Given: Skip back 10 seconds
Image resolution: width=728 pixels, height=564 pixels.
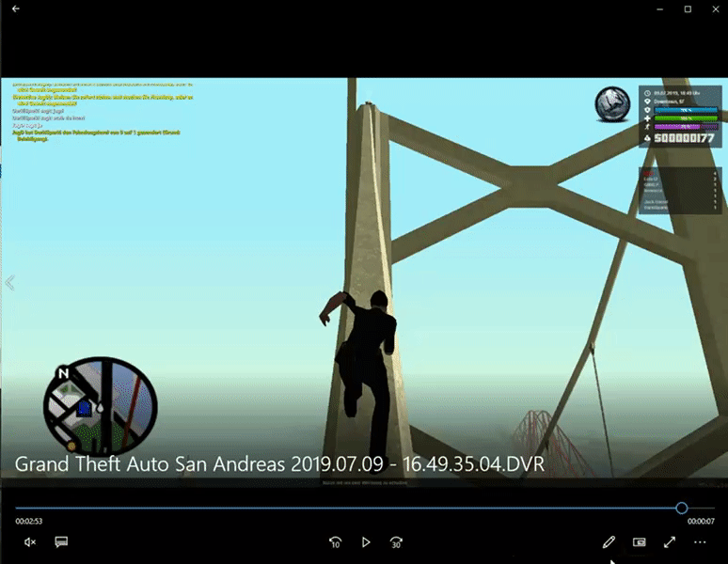Looking at the screenshot, I should coord(335,542).
